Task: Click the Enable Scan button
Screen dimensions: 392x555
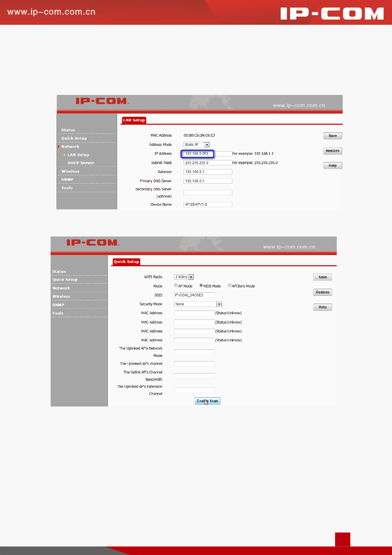Action: click(x=207, y=401)
